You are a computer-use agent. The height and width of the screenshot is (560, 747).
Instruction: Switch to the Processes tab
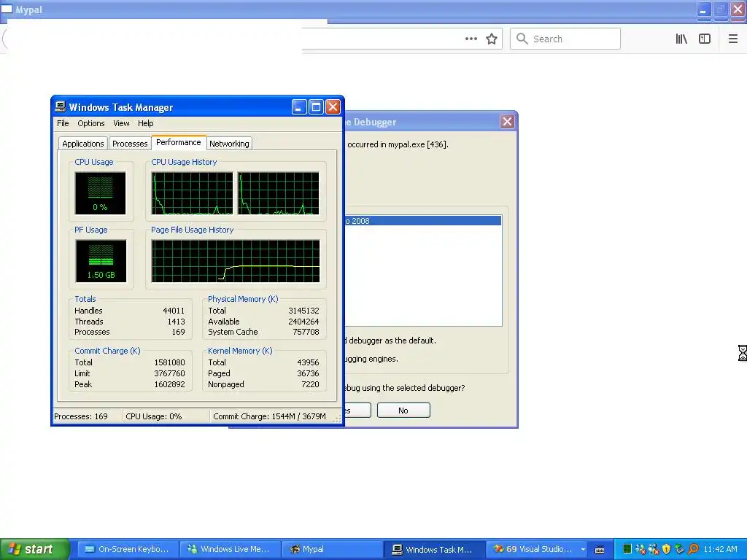tap(130, 144)
